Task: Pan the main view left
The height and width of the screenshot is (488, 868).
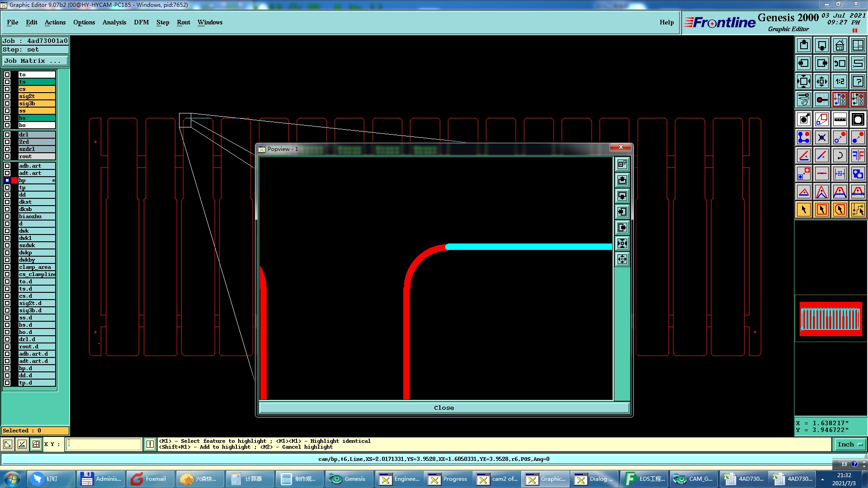Action: 804,63
